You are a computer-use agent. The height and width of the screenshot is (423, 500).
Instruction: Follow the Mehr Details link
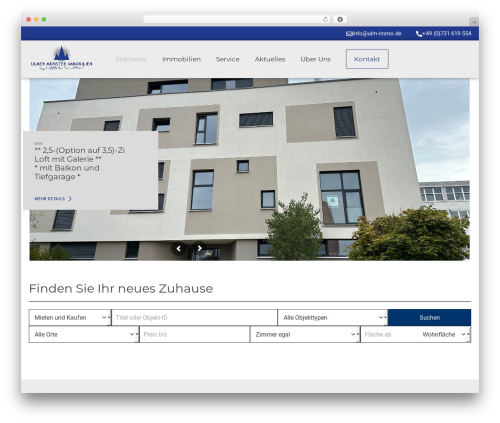[50, 199]
